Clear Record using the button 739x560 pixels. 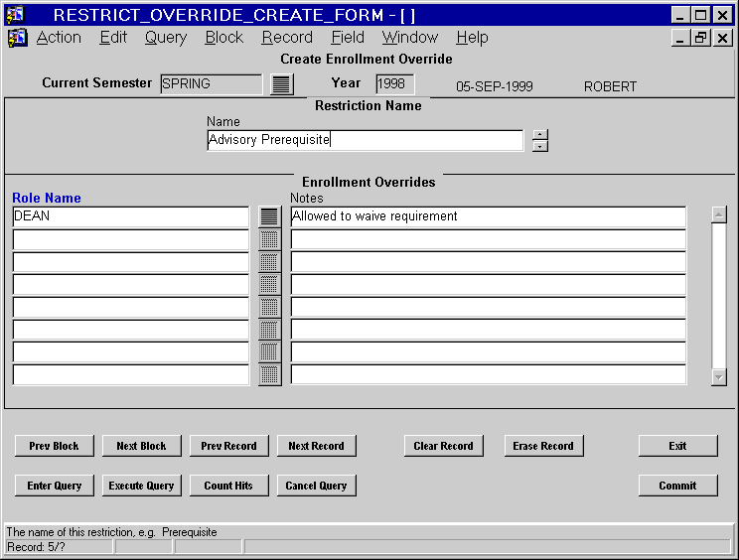pyautogui.click(x=443, y=446)
